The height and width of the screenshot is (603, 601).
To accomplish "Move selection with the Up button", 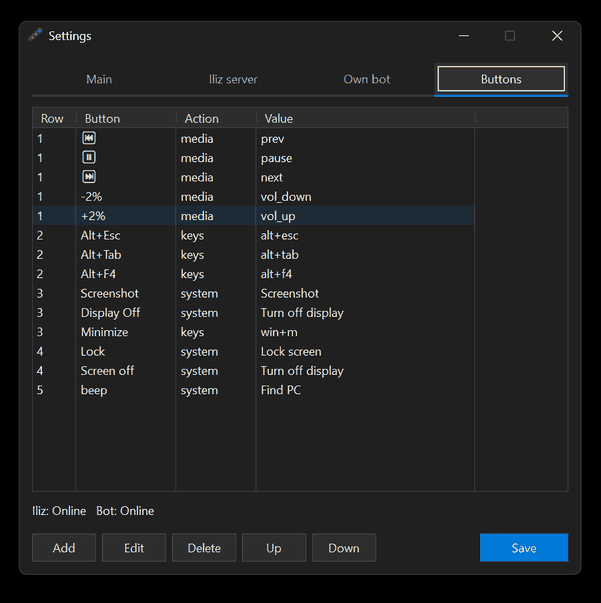I will pos(274,548).
